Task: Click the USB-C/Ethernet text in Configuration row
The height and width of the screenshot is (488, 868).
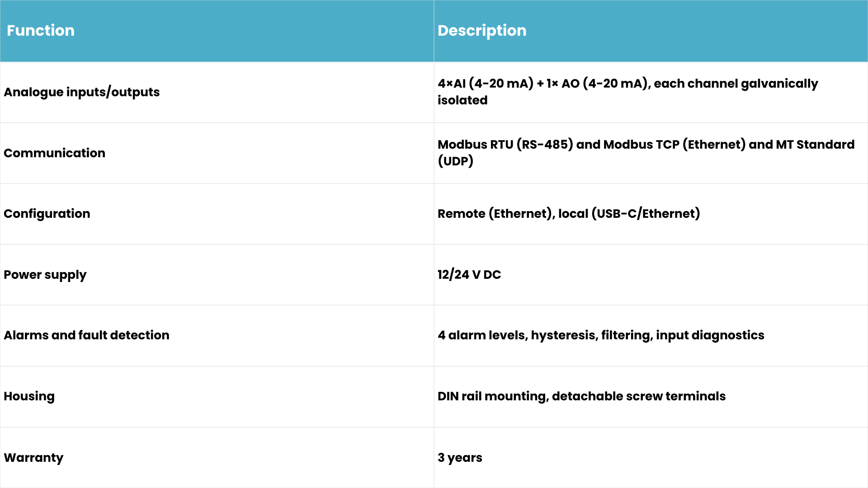Action: click(x=646, y=214)
